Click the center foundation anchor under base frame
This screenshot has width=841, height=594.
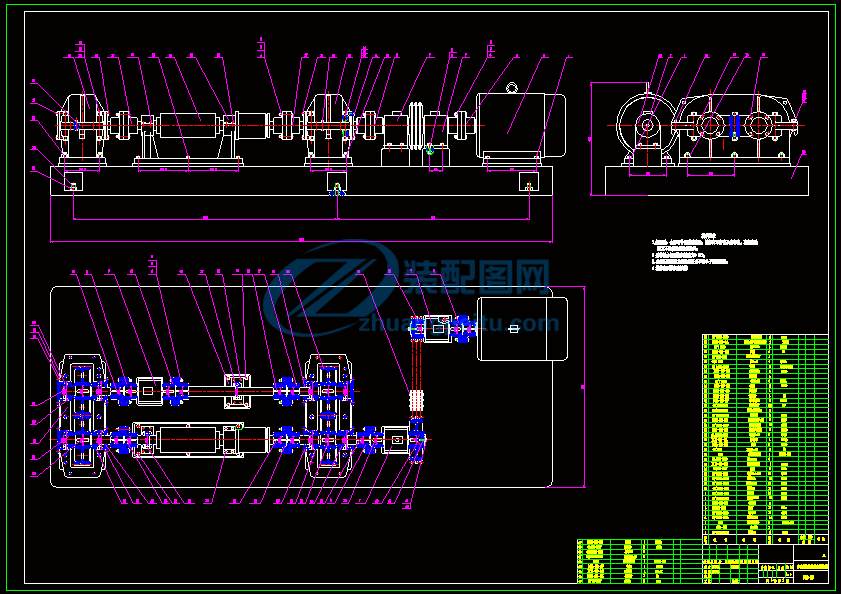tap(337, 188)
